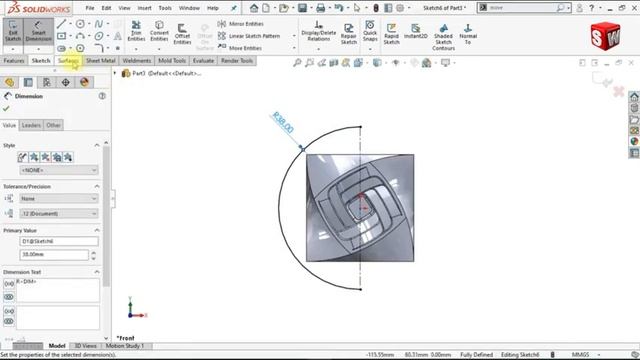
Task: Collapse the Tolerance/Precision section
Action: (97, 187)
